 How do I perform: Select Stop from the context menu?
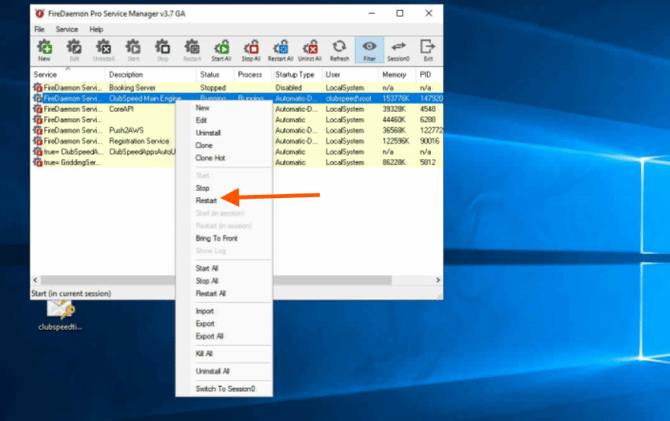tap(202, 188)
